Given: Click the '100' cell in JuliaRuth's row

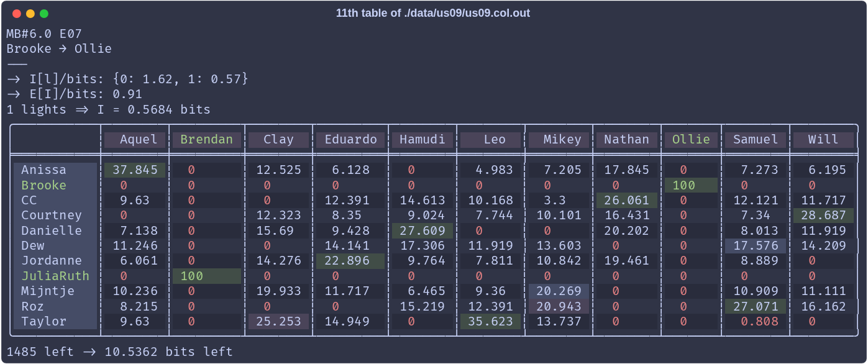Looking at the screenshot, I should pos(206,276).
